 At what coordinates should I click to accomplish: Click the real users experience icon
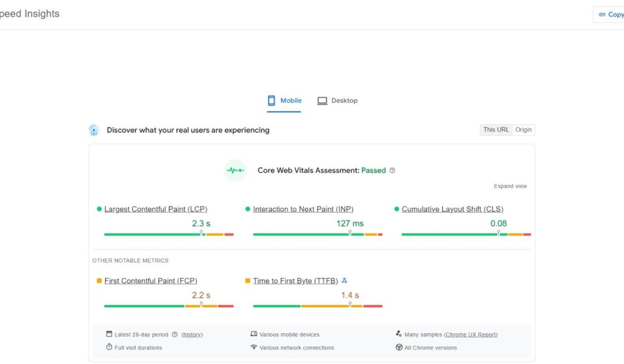[94, 130]
